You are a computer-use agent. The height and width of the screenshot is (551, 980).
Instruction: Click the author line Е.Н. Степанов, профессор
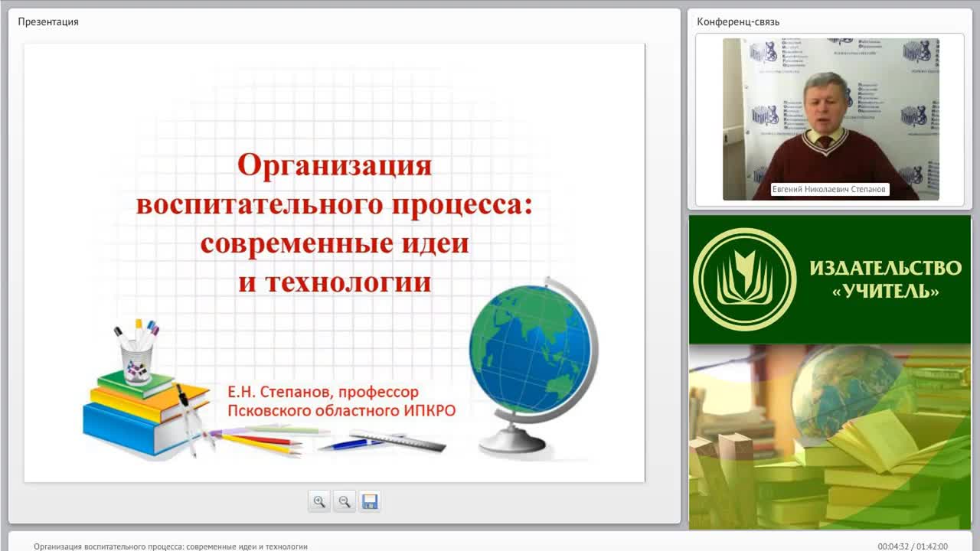[323, 392]
